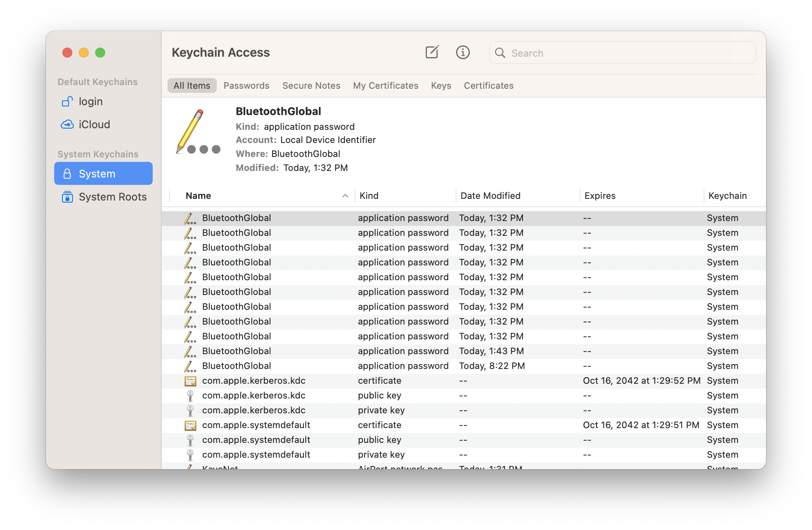This screenshot has height=530, width=812.
Task: Click key icon of com.apple.kerberos.kdc public key
Action: 190,396
